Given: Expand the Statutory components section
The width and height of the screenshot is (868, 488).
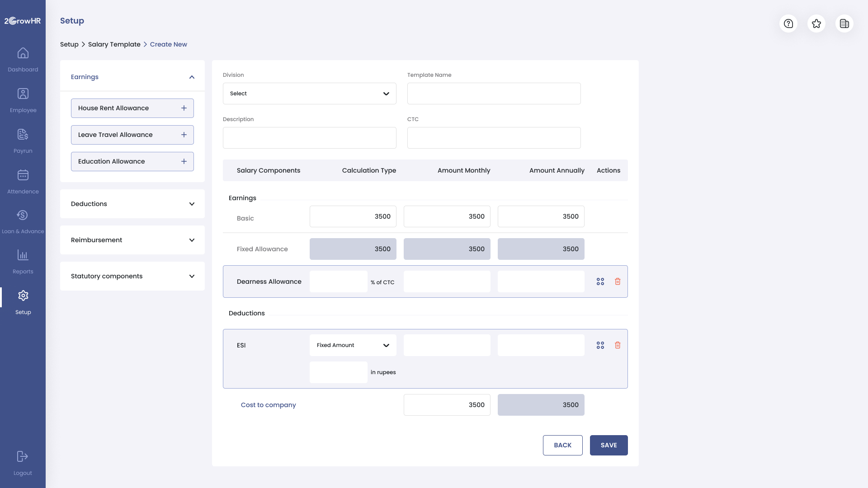Looking at the screenshot, I should pos(192,276).
